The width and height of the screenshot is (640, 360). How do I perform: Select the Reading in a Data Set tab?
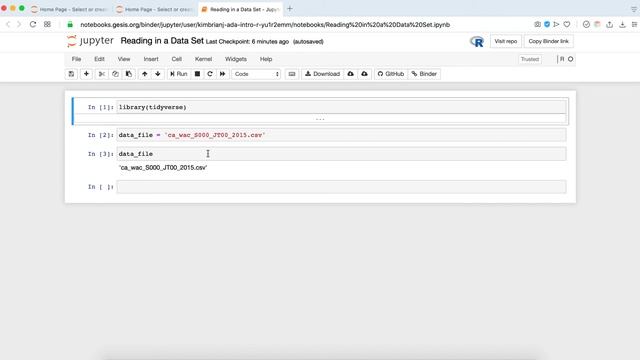point(240,9)
